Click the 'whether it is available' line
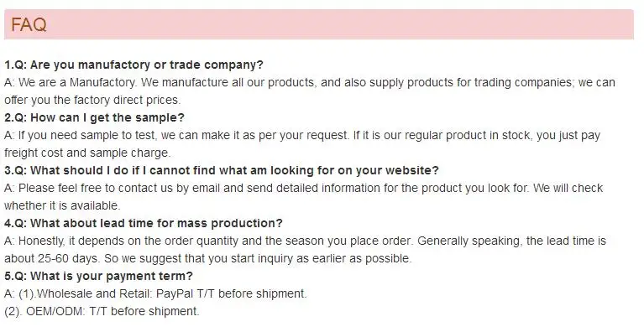Screen dimensions: 644x332 62,205
